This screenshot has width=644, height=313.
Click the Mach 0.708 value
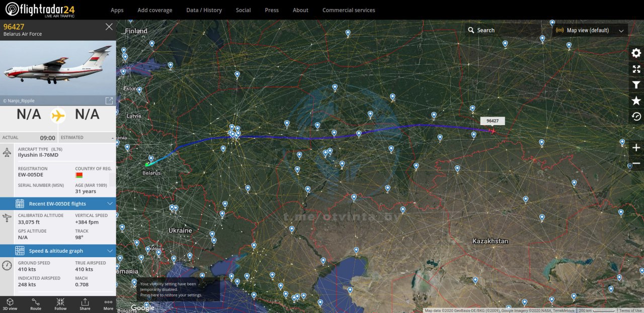(x=82, y=284)
